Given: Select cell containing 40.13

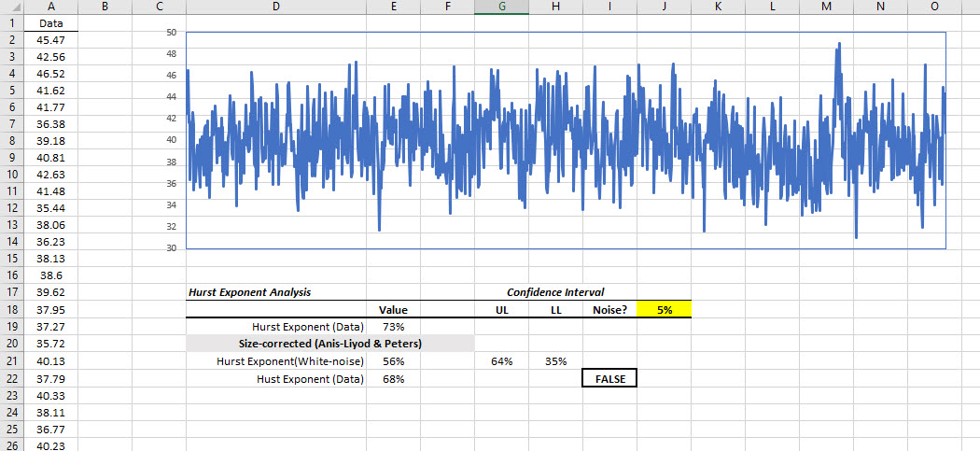Looking at the screenshot, I should point(50,361).
